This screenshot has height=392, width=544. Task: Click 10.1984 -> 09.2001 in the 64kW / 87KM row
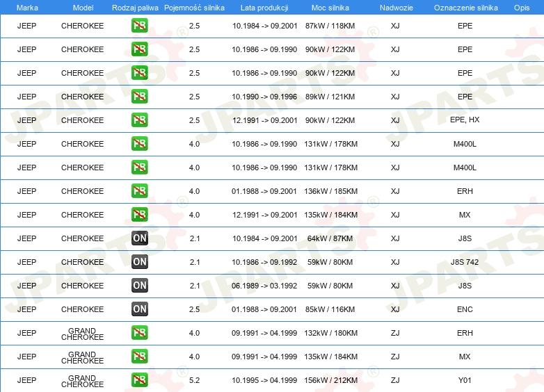(x=265, y=238)
